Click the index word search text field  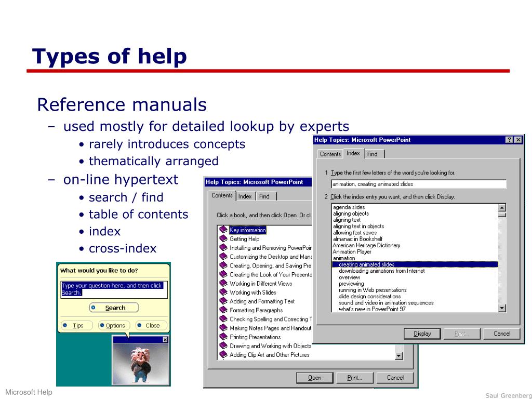tap(419, 184)
